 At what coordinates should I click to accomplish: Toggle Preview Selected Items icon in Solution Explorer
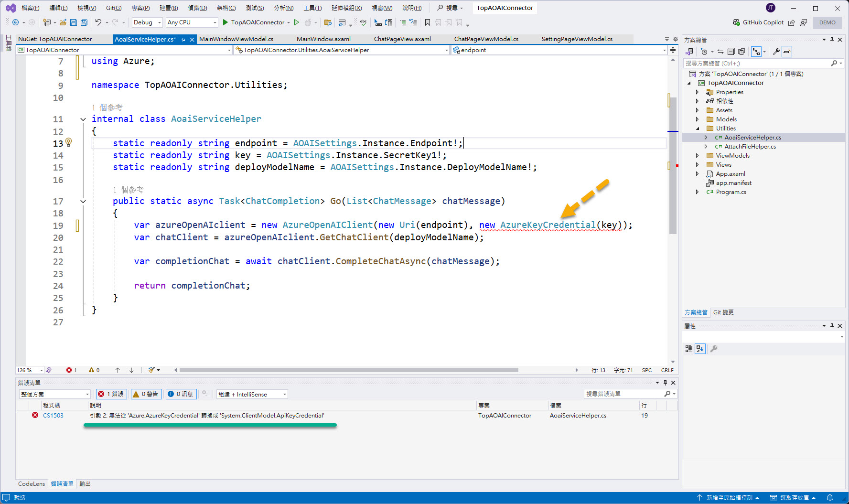[x=787, y=52]
